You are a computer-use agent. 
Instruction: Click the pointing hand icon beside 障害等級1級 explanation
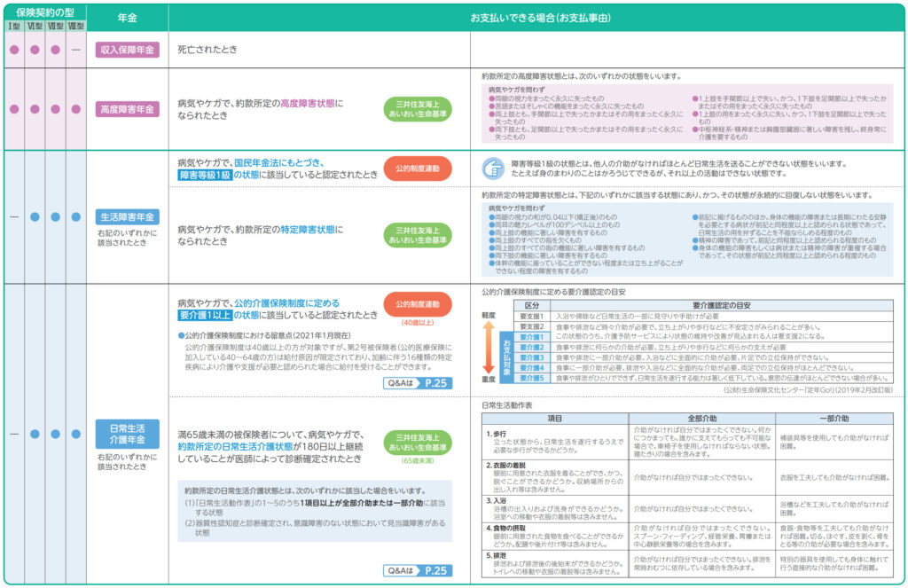(491, 169)
